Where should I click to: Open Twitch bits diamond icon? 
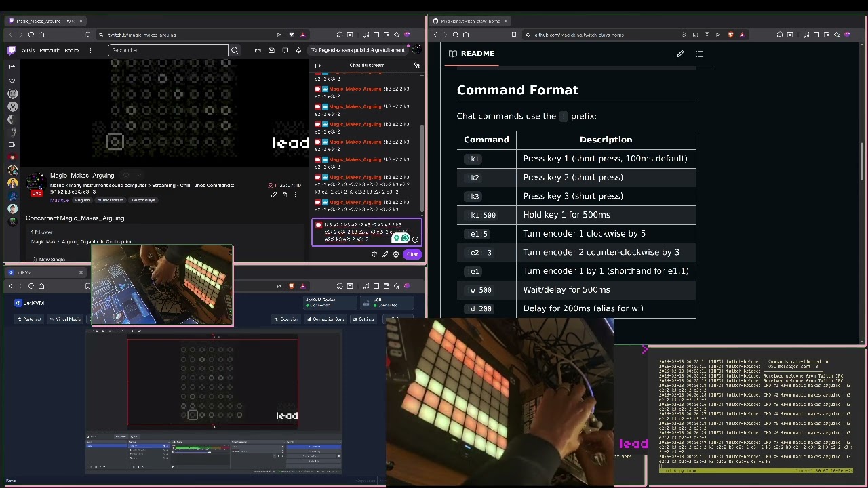coord(298,50)
